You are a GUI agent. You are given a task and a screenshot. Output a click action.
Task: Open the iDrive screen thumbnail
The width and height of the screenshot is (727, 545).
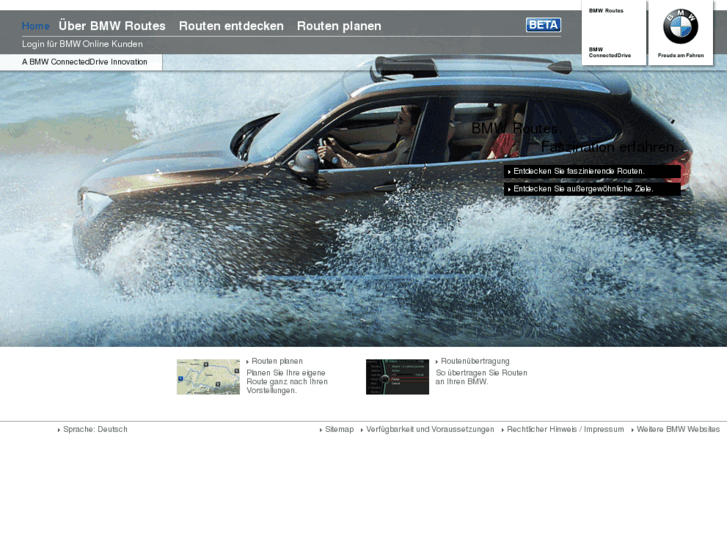click(397, 377)
